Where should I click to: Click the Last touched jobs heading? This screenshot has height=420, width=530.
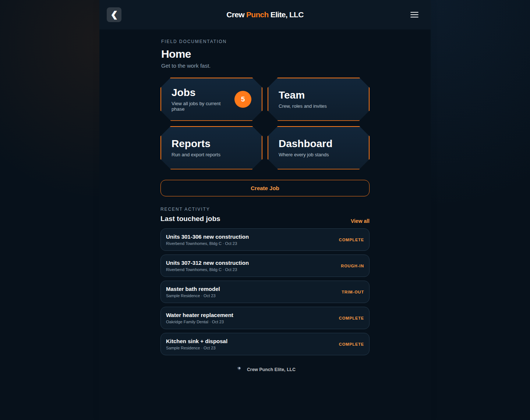click(x=190, y=219)
